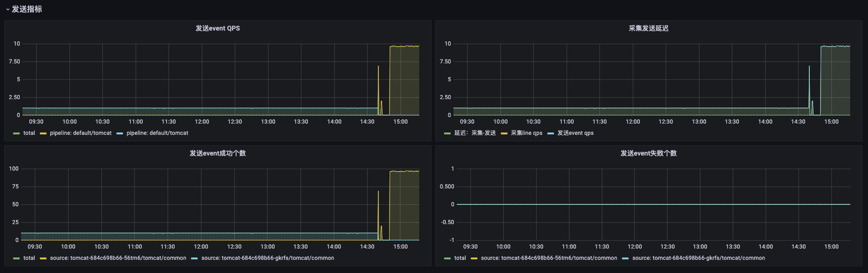Collapse the 发送指标 row using its chevron
The width and height of the screenshot is (868, 273).
tap(8, 9)
